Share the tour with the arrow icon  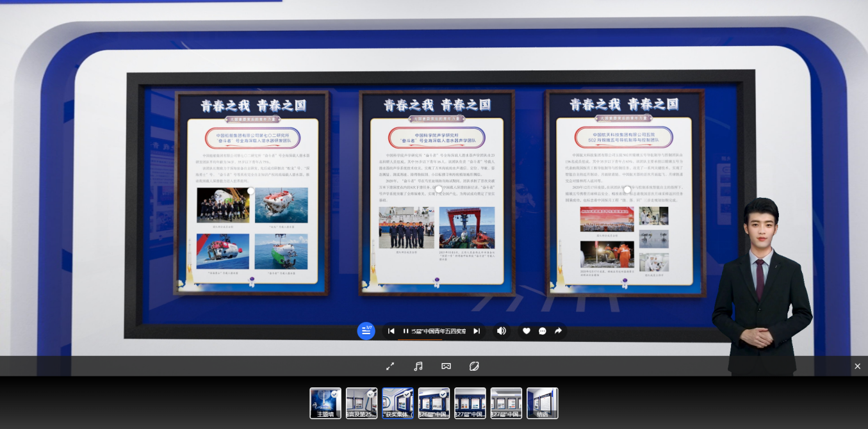(558, 331)
